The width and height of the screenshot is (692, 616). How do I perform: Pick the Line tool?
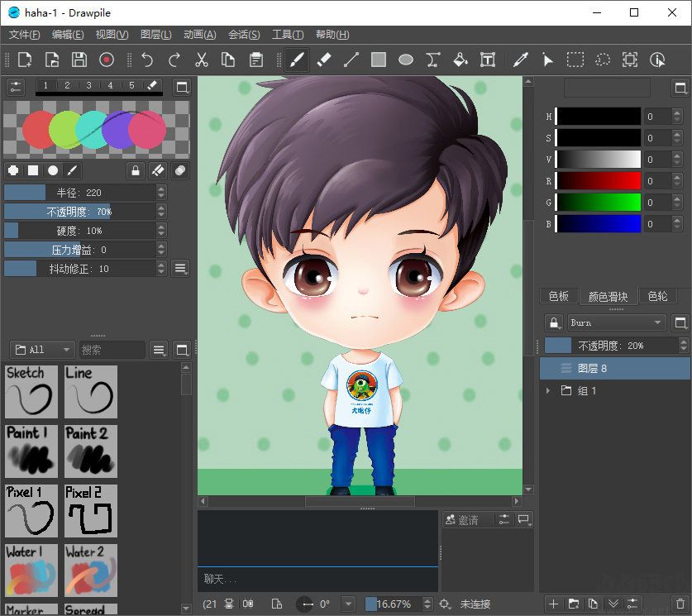(350, 60)
